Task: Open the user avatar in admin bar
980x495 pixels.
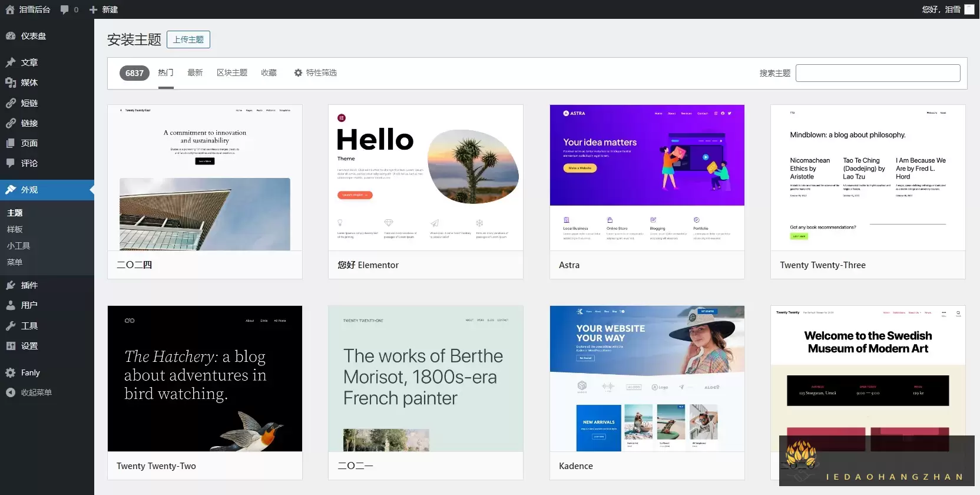Action: 969,9
